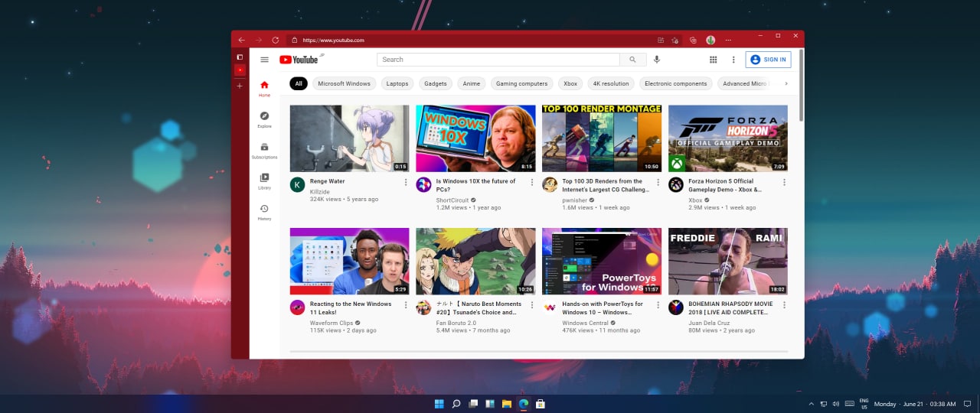Image resolution: width=980 pixels, height=413 pixels.
Task: Open Microsoft Store from the taskbar
Action: click(x=541, y=404)
